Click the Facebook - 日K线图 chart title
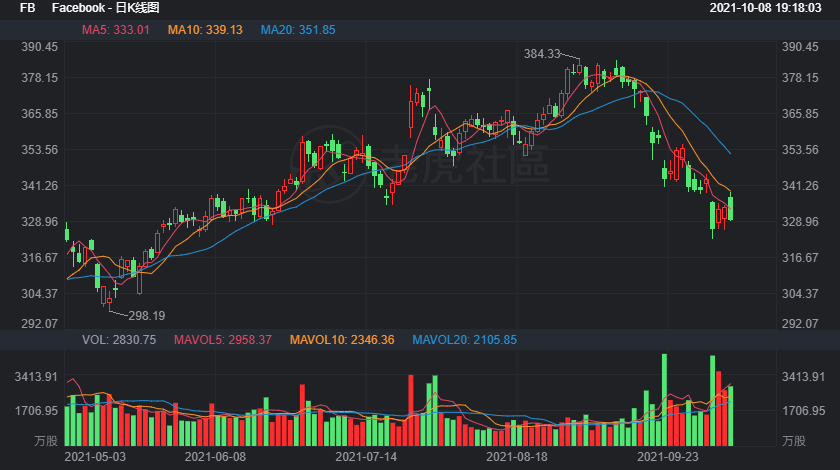The width and height of the screenshot is (840, 470). pyautogui.click(x=106, y=8)
